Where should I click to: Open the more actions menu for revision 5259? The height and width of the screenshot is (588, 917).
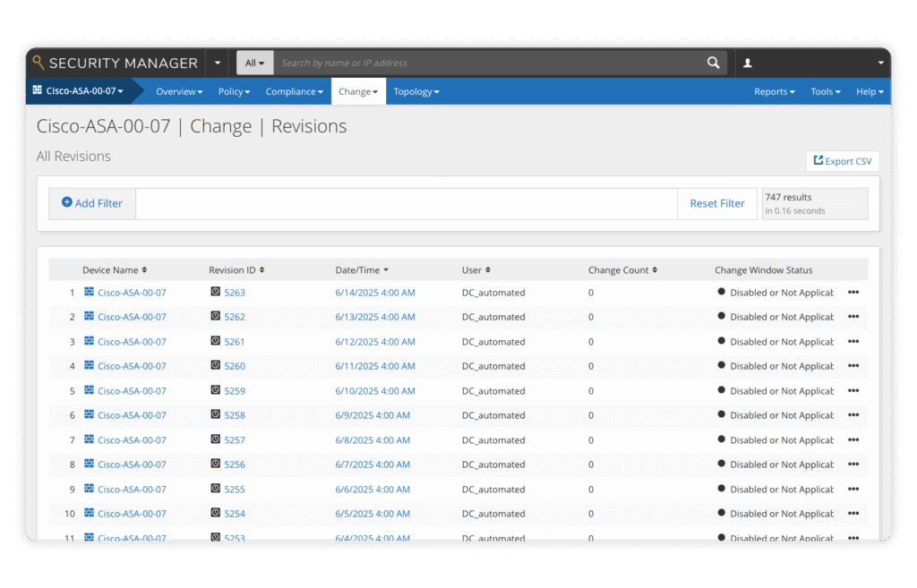click(x=853, y=390)
